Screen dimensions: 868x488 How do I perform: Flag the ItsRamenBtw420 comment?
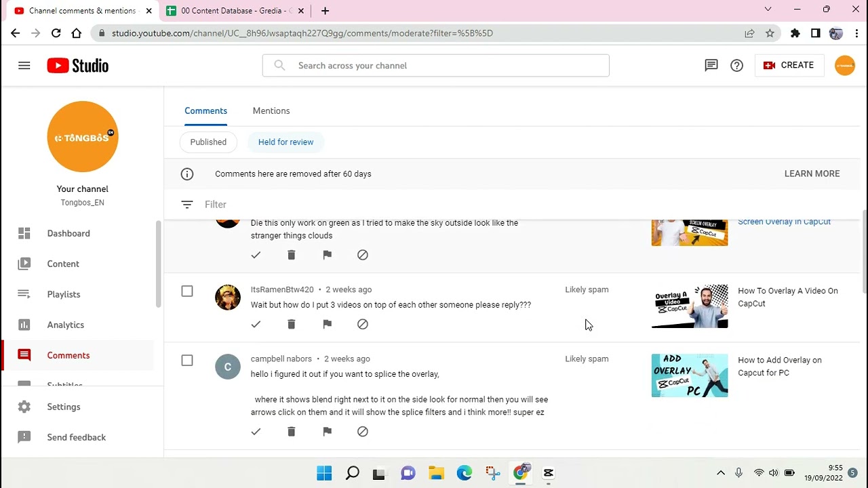click(x=328, y=324)
